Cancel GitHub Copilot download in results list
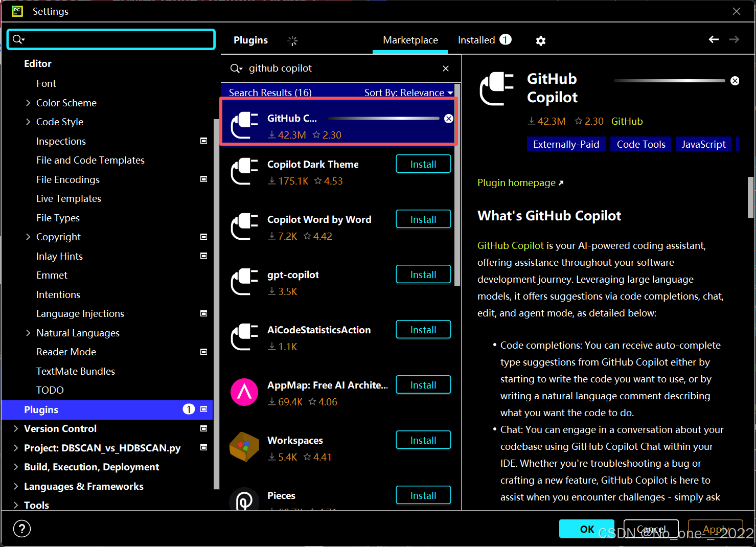 (x=449, y=119)
